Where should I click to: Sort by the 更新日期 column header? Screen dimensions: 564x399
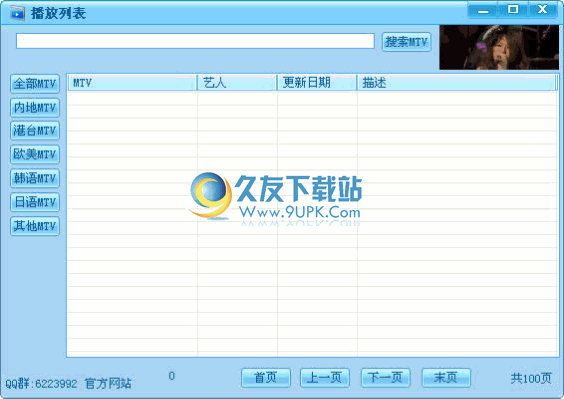(317, 83)
